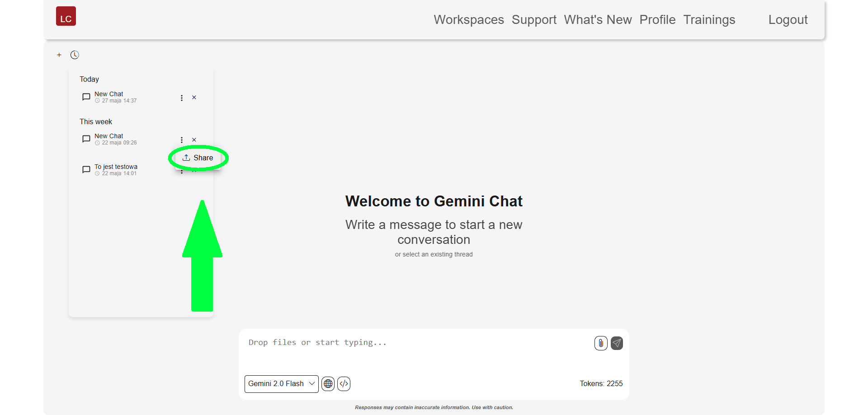Attach a file with the paperclip icon
This screenshot has height=415, width=868.
point(601,343)
